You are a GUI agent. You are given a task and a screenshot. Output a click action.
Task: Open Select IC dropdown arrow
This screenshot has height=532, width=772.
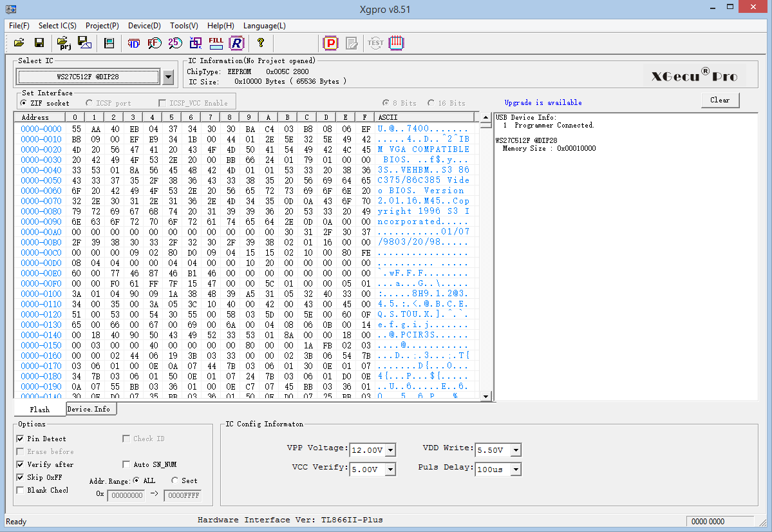[169, 77]
